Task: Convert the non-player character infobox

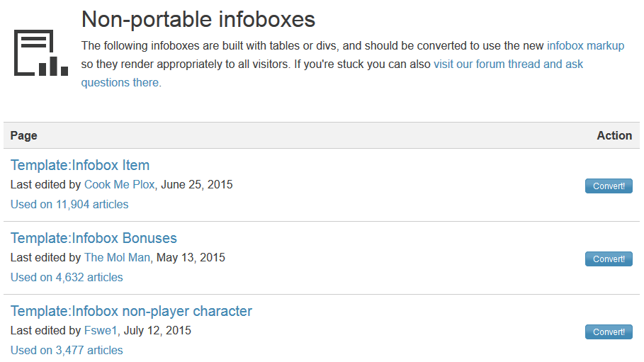Action: pos(609,332)
